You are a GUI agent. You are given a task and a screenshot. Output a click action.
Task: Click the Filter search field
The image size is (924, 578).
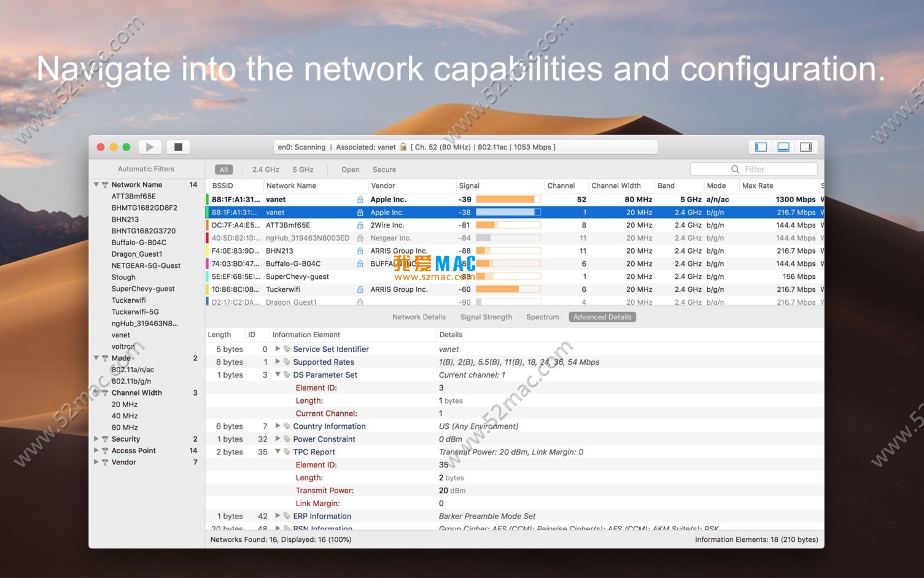tap(754, 169)
